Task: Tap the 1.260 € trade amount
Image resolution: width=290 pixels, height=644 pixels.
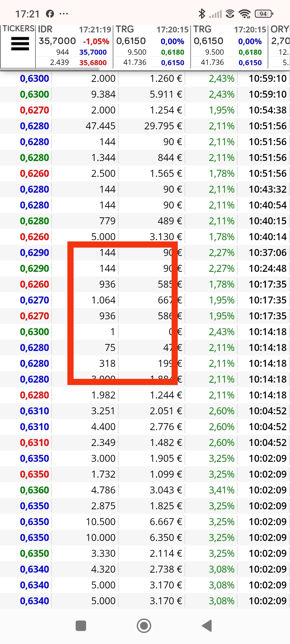Action: coord(166,78)
